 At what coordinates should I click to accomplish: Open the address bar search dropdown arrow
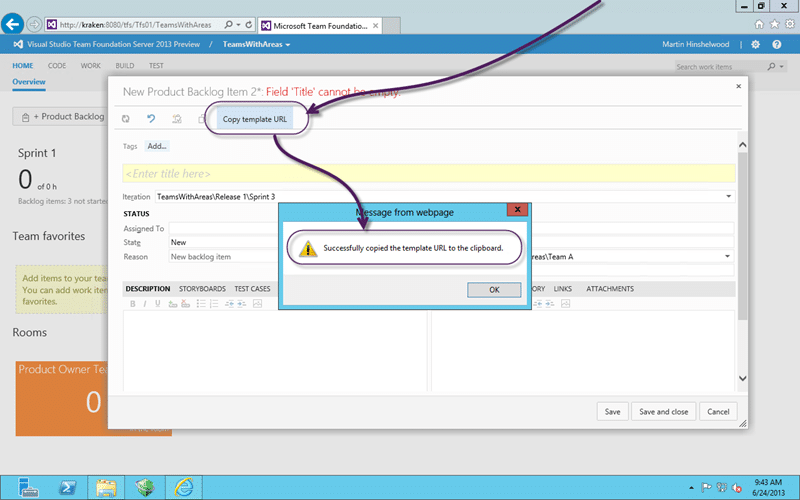[238, 24]
